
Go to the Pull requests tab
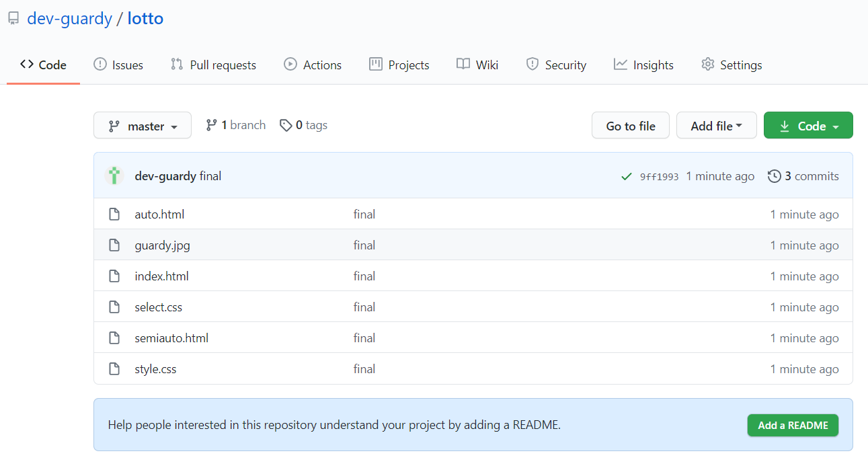click(x=213, y=65)
